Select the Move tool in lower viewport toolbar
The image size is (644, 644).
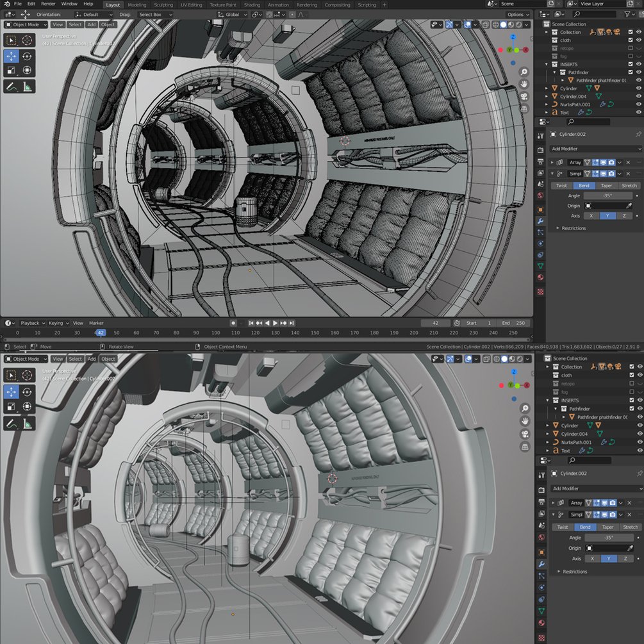pyautogui.click(x=11, y=392)
